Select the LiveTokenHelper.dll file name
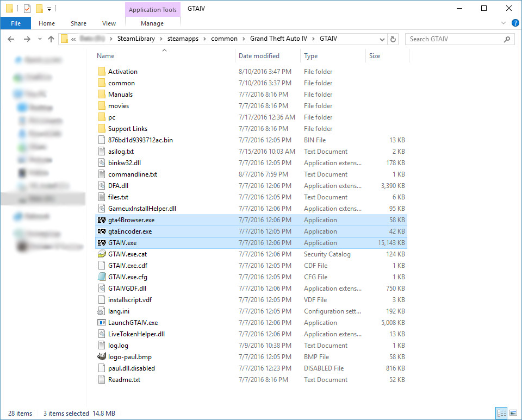Screen dimensions: 522x420 (136, 334)
